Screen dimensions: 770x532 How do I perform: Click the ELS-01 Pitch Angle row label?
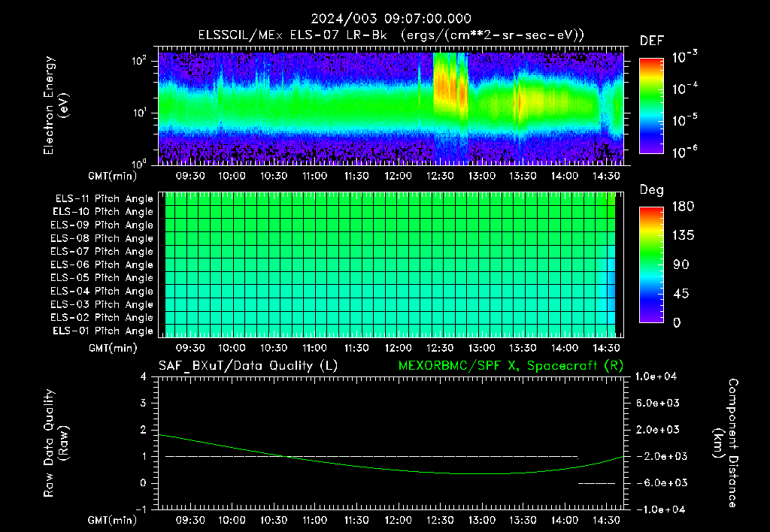pyautogui.click(x=103, y=331)
